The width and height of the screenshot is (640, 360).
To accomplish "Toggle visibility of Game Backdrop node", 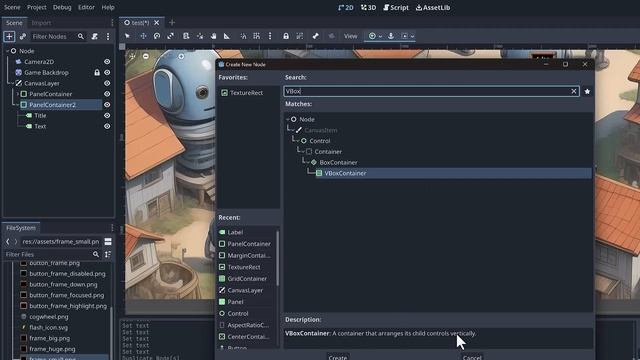I will pos(107,72).
